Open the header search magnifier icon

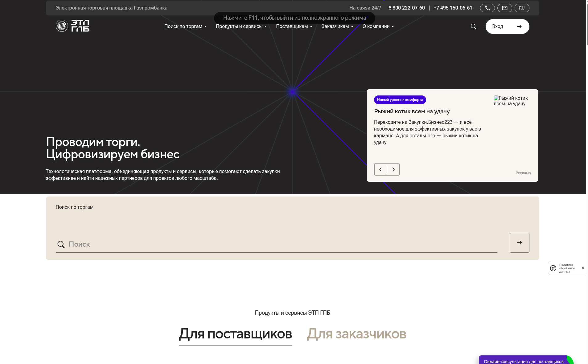pos(473,26)
